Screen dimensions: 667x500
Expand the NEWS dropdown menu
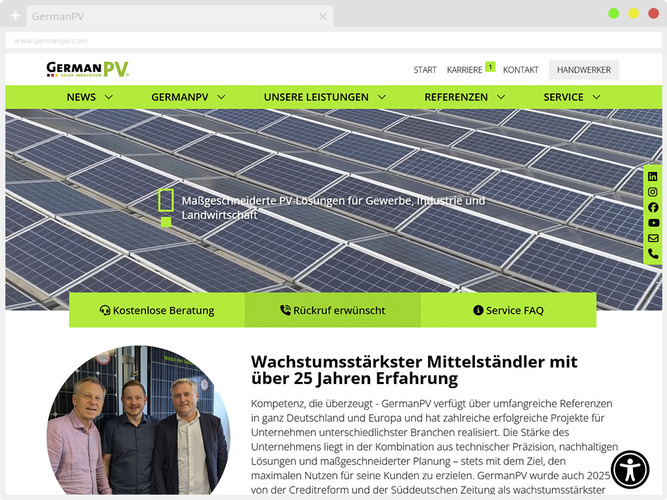[x=89, y=97]
